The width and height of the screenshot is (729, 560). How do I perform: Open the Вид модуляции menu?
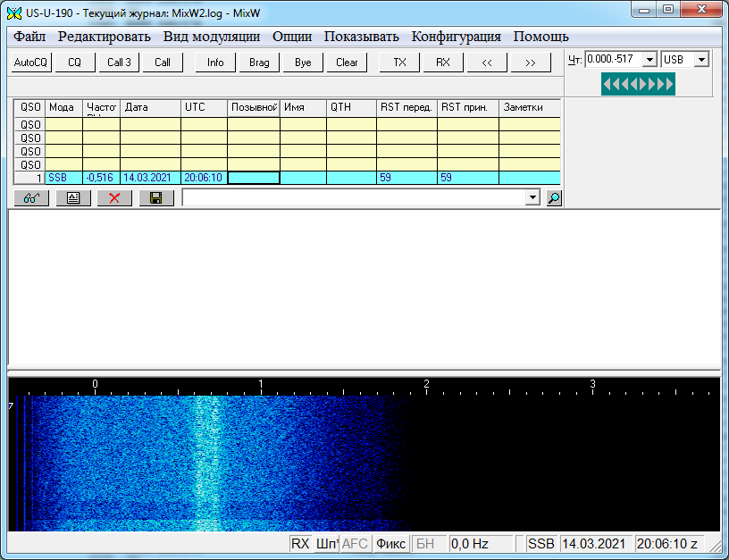click(x=212, y=37)
